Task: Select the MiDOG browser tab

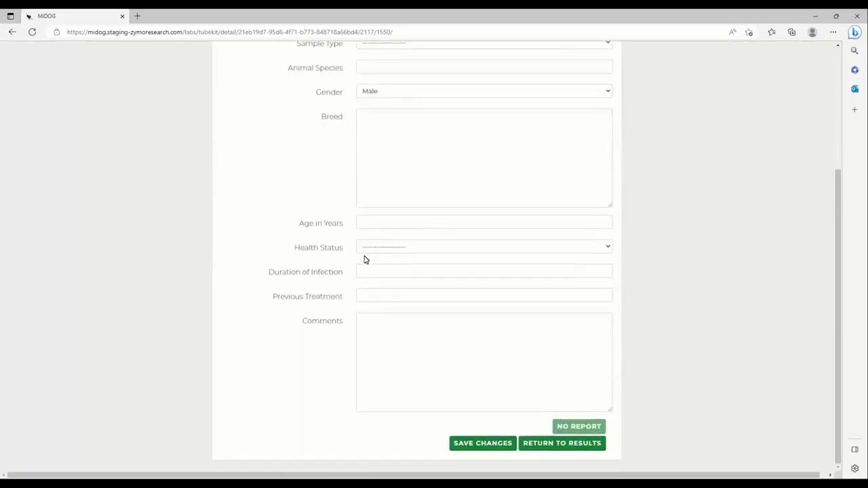Action: [75, 16]
